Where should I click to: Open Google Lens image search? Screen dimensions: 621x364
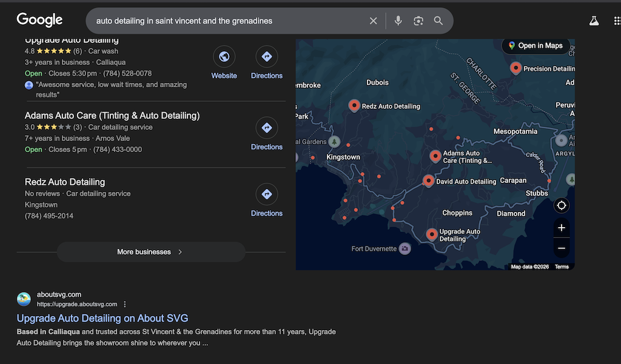click(x=418, y=21)
